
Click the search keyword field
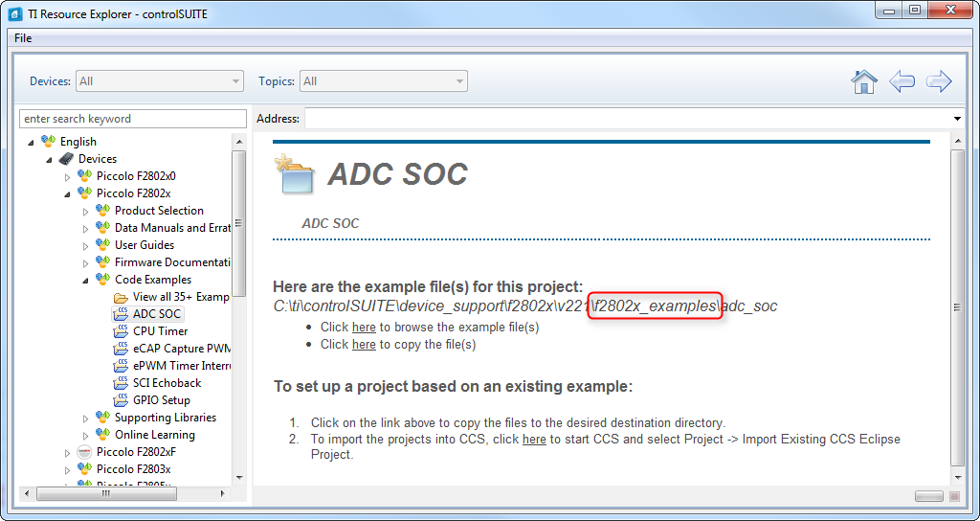pyautogui.click(x=133, y=119)
